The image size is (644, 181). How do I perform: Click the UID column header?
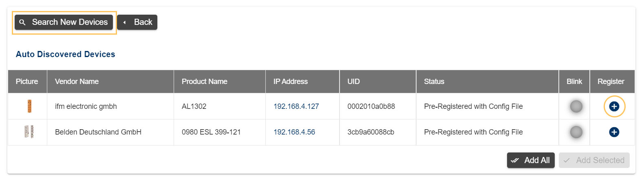point(353,82)
